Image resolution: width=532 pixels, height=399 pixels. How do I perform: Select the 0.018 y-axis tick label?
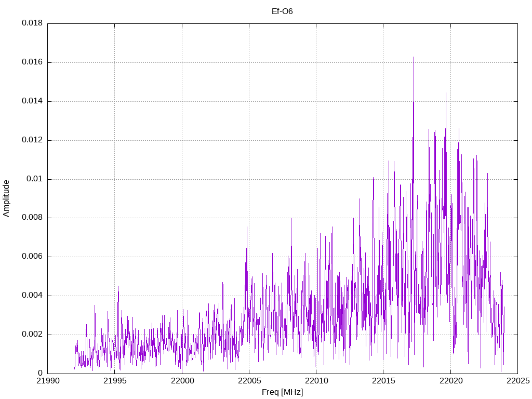point(32,23)
